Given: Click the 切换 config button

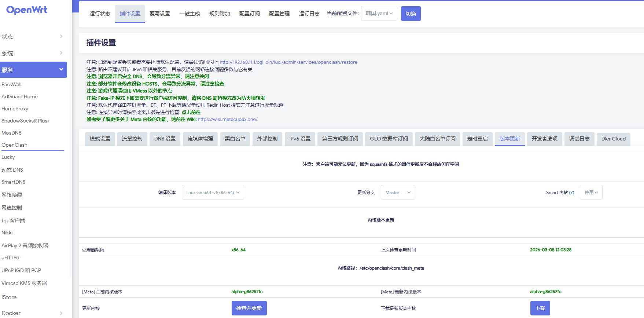Looking at the screenshot, I should (x=411, y=14).
